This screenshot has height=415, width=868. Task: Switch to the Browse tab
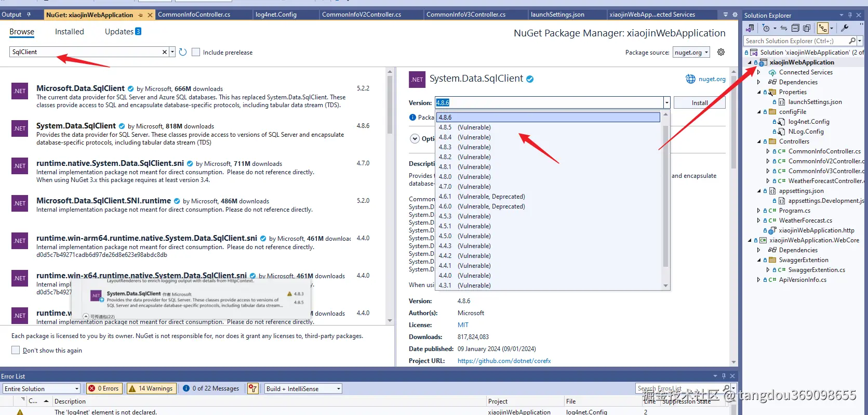point(22,32)
